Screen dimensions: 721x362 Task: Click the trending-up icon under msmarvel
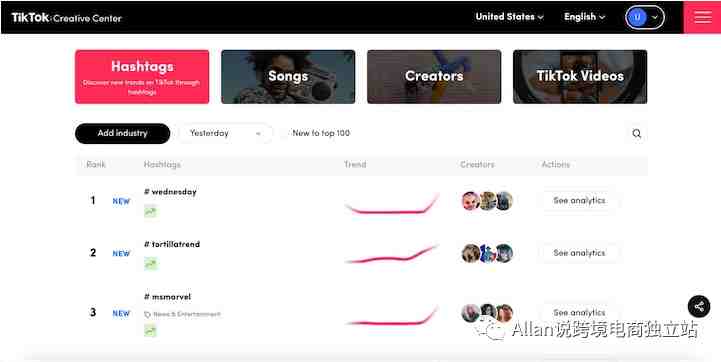pyautogui.click(x=150, y=330)
